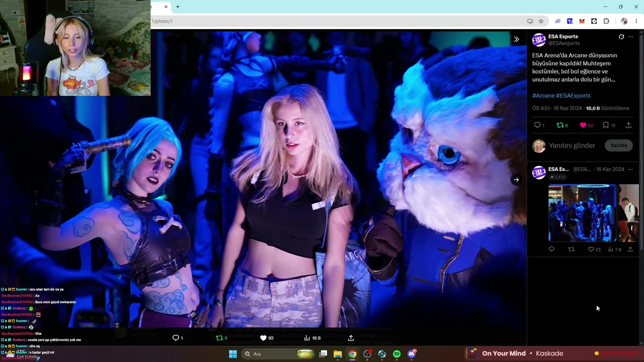644x362 pixels.
Task: Open the black-and-white square extension icon
Action: pos(594,21)
